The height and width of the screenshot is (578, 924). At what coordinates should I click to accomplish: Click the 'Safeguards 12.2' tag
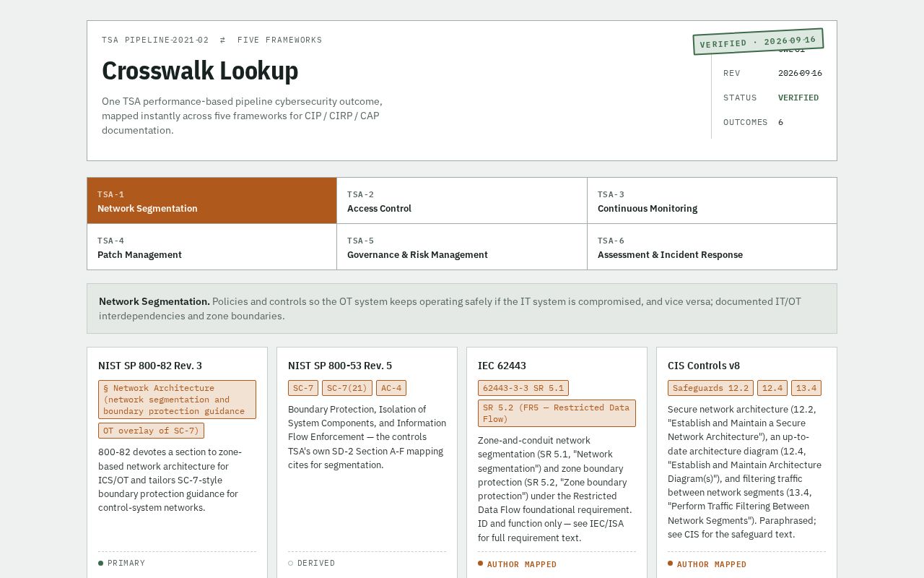point(710,388)
